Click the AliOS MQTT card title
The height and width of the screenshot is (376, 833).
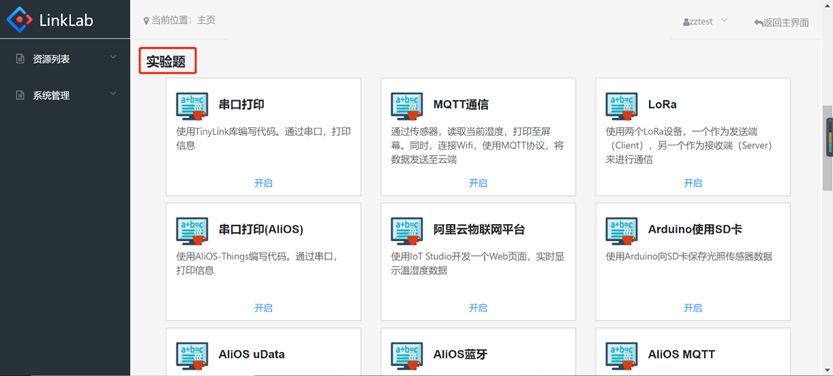(682, 354)
